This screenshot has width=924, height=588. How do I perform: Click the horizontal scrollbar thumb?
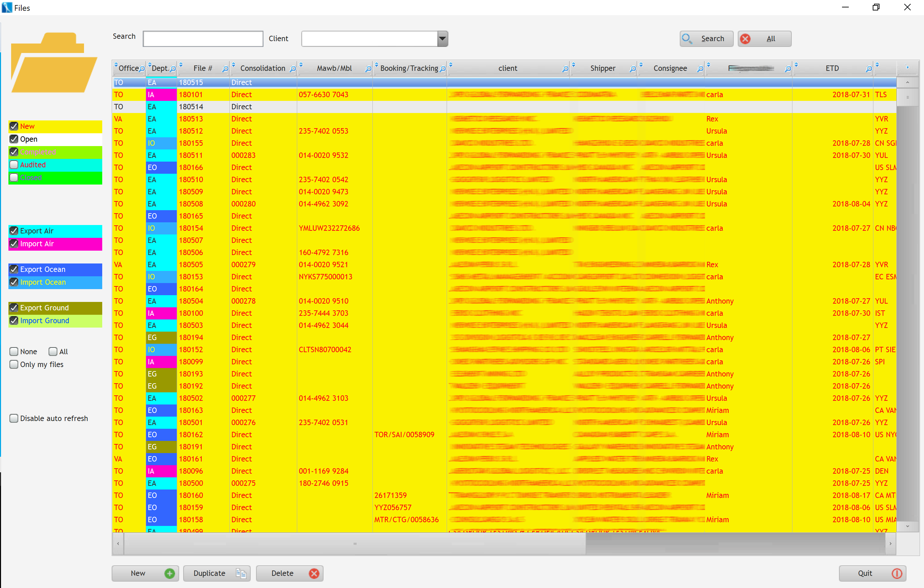tap(355, 543)
